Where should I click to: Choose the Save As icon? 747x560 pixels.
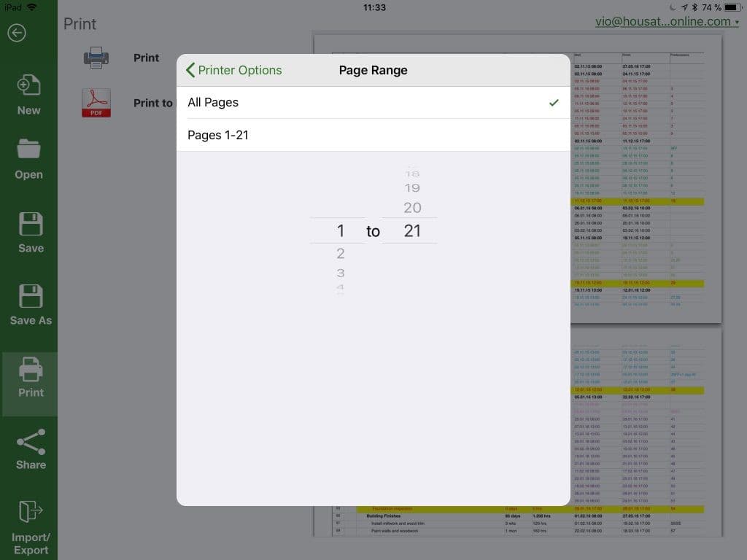pyautogui.click(x=31, y=297)
